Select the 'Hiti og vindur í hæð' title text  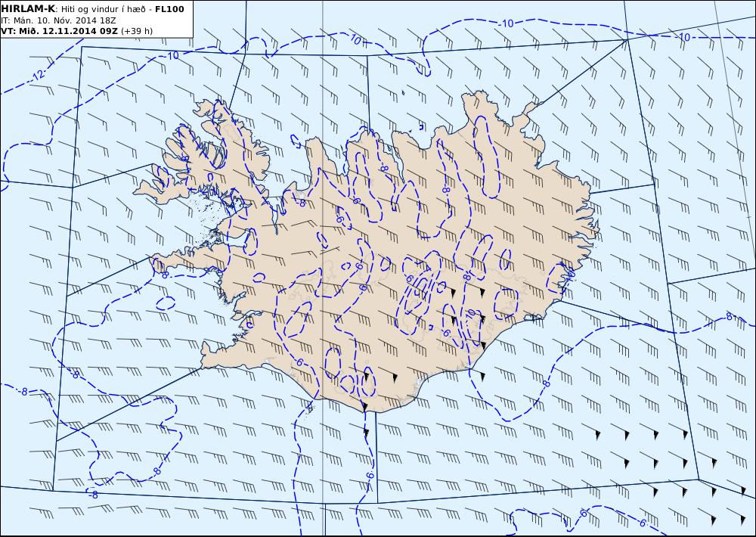click(x=103, y=9)
